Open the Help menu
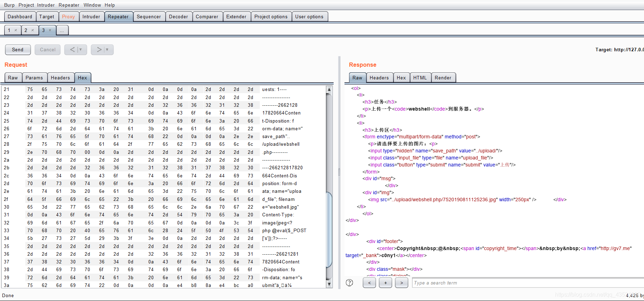Screen dimensions: 644x301 click(x=110, y=5)
